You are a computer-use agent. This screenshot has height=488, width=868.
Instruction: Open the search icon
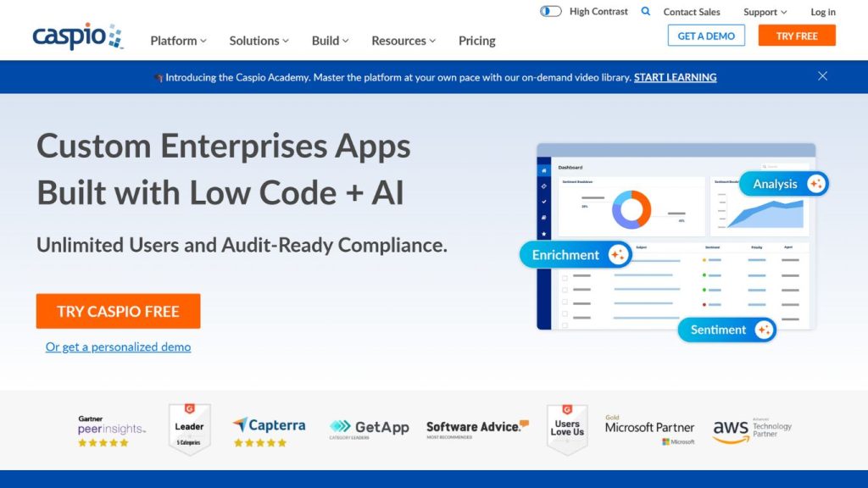pyautogui.click(x=645, y=12)
